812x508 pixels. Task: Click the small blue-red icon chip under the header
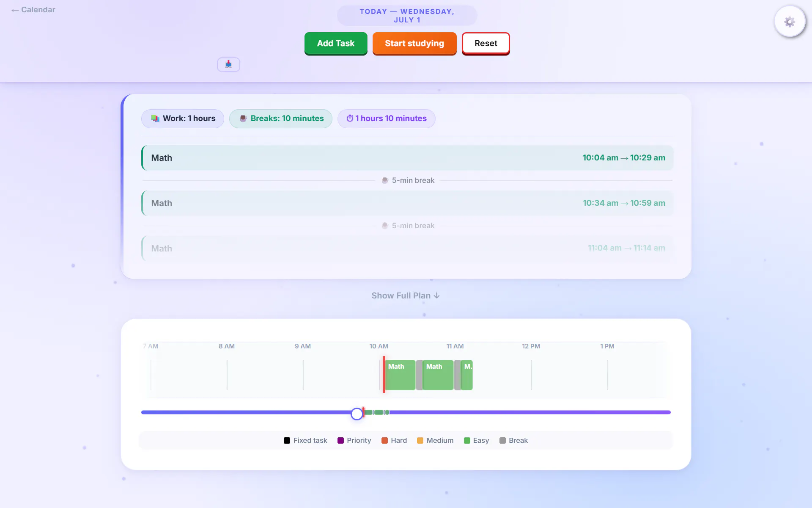(228, 64)
